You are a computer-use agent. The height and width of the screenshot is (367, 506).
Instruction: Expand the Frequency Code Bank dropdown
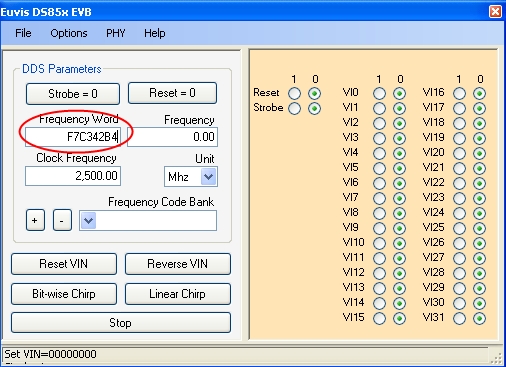tap(88, 220)
